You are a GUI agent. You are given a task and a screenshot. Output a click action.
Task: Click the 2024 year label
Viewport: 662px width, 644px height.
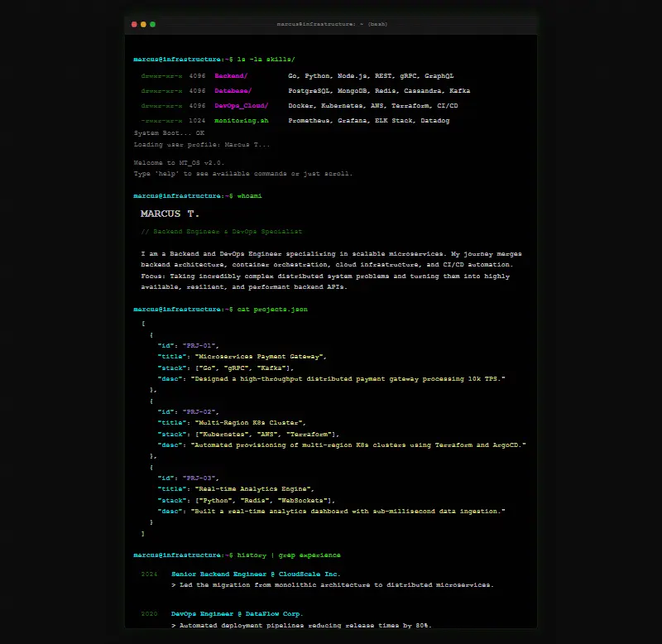150,574
